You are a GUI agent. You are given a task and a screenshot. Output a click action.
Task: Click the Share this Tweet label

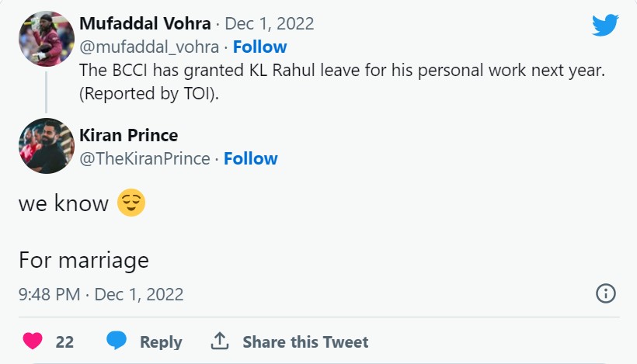tap(305, 341)
